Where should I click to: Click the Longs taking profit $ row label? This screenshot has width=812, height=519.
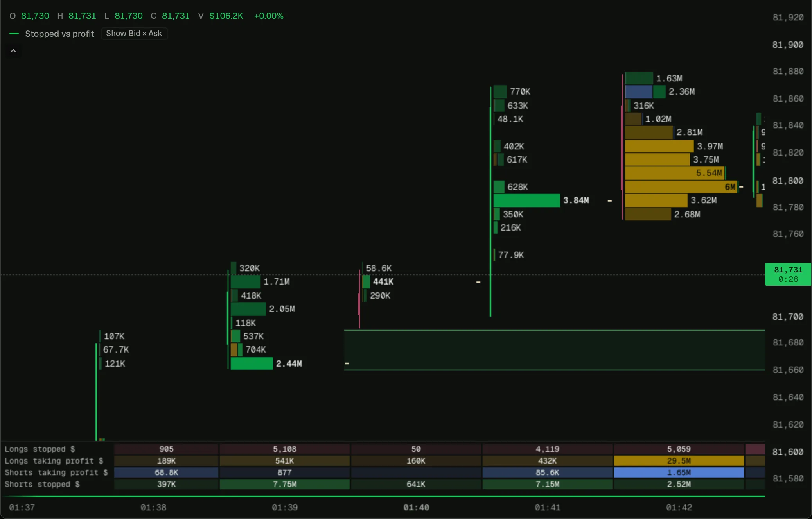pyautogui.click(x=54, y=461)
